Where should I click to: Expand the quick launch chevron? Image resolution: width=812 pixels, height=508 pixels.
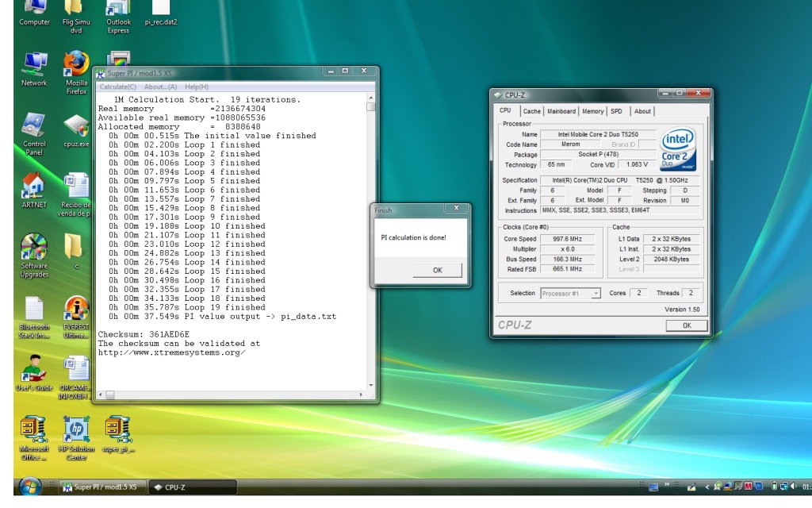[667, 485]
